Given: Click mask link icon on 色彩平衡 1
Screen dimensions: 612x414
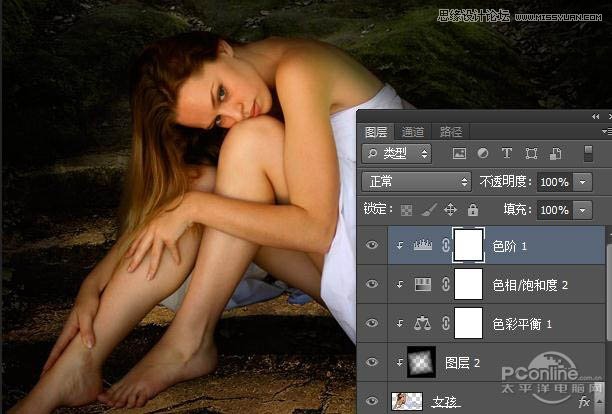Looking at the screenshot, I should tap(446, 323).
